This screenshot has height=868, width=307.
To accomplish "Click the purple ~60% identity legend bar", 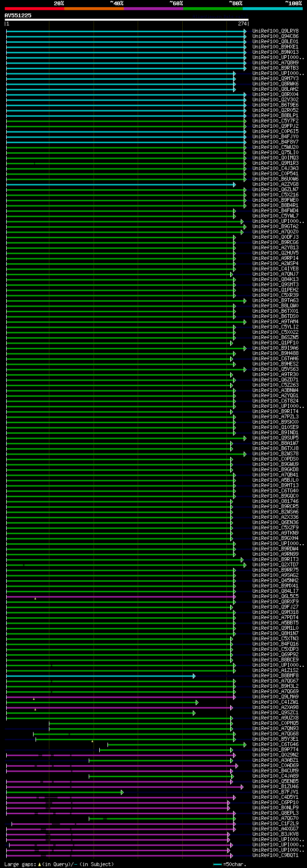I will point(153,9).
